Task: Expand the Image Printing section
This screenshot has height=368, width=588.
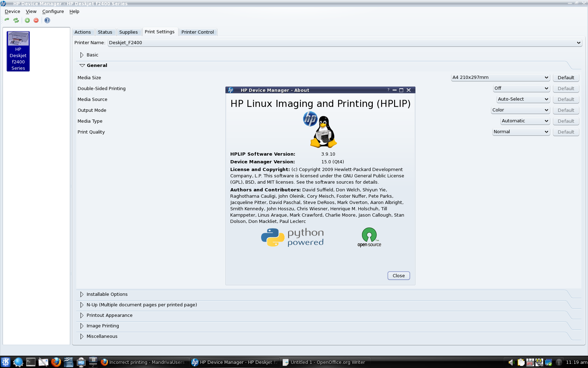Action: (x=82, y=326)
